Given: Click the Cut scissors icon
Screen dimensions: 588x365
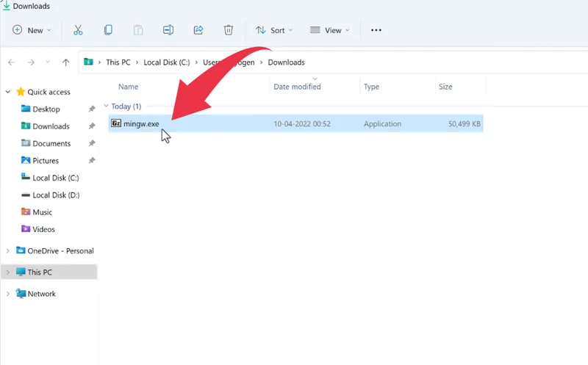Looking at the screenshot, I should 78,30.
